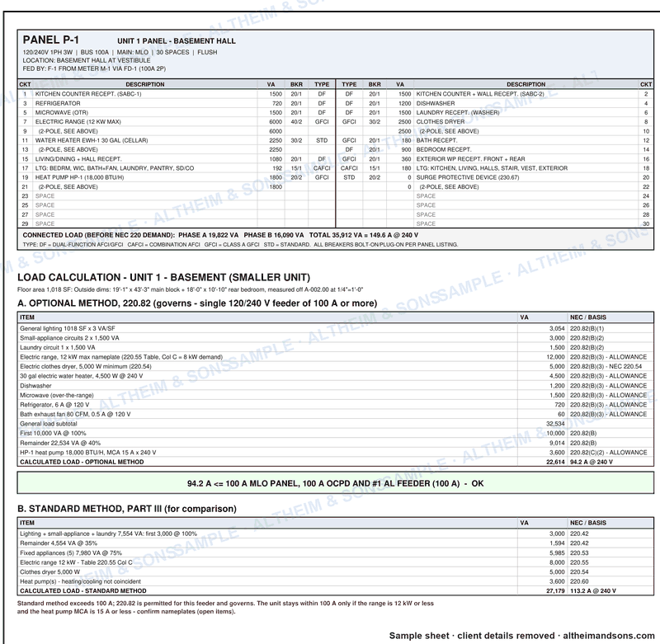Click 'ELECTRIC RANGE (12 KW MAX)' entry
The image size is (660, 644).
[78, 122]
